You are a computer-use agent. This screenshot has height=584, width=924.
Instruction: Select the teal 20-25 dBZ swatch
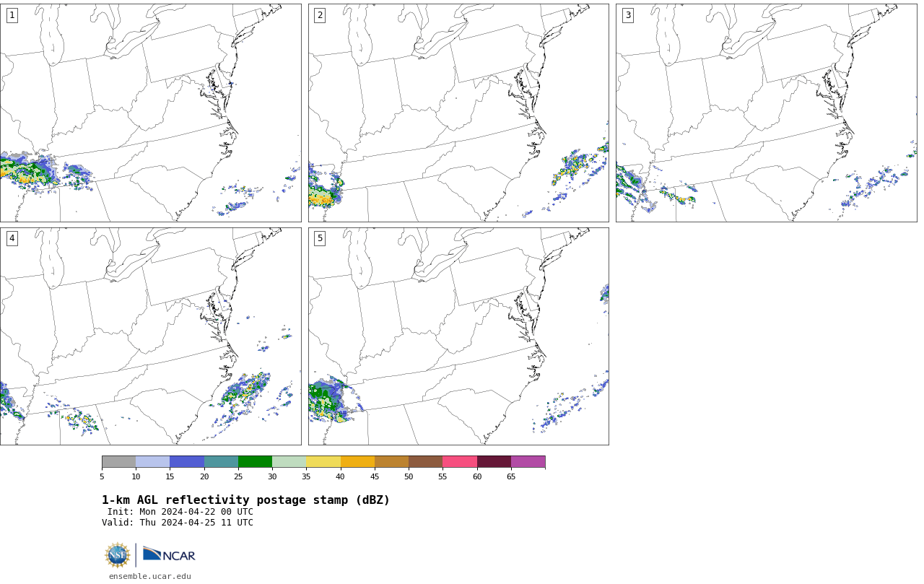point(221,462)
